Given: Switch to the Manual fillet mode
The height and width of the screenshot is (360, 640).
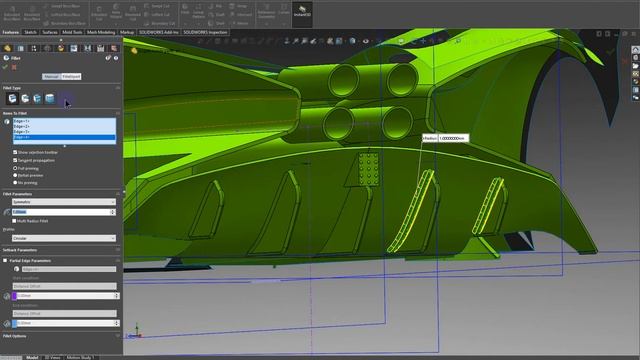Looking at the screenshot, I should 51,76.
